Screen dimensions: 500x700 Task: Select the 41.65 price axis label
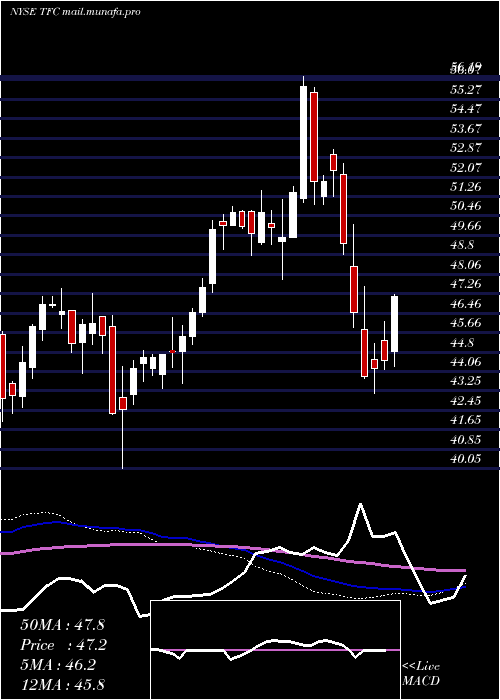[466, 420]
